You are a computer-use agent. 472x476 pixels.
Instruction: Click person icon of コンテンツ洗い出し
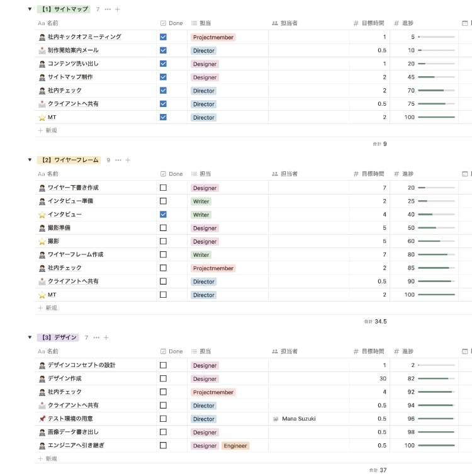click(42, 64)
